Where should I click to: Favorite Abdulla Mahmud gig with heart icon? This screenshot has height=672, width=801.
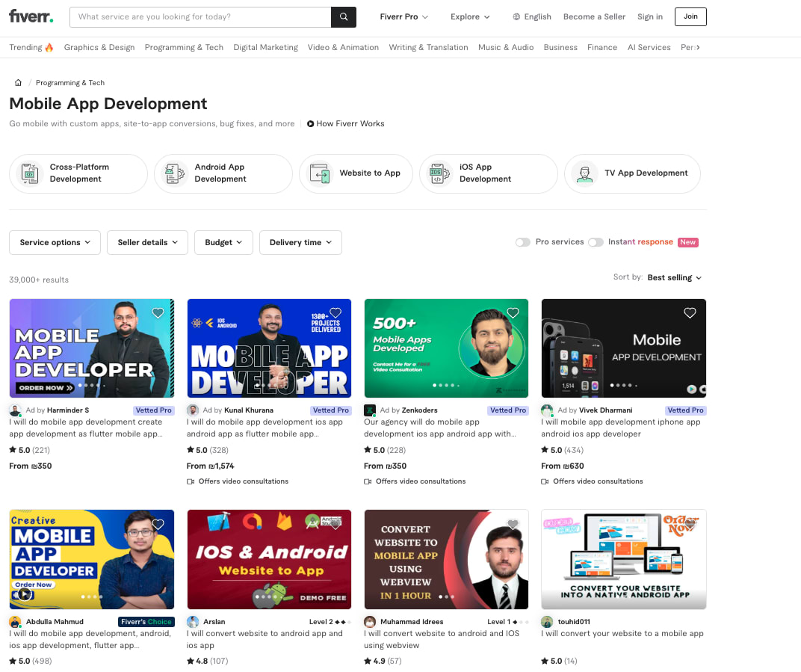point(158,524)
